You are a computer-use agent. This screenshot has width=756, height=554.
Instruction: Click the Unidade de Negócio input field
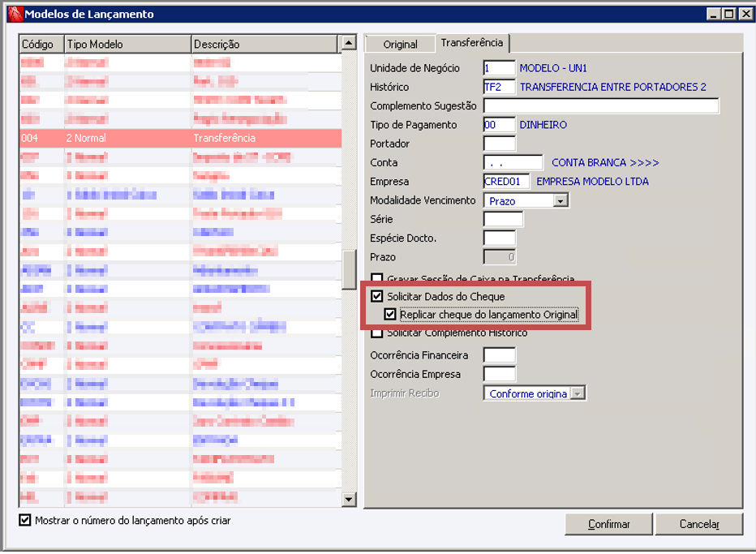coord(500,68)
